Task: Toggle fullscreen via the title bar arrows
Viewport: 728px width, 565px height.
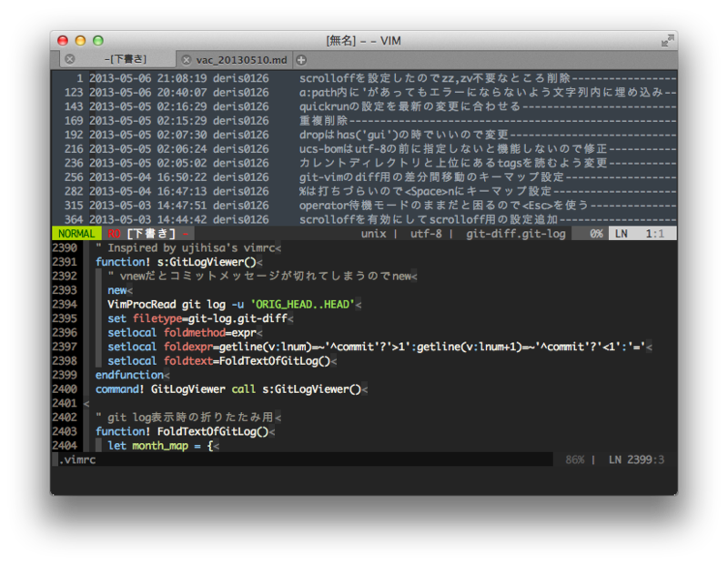Action: [x=667, y=41]
